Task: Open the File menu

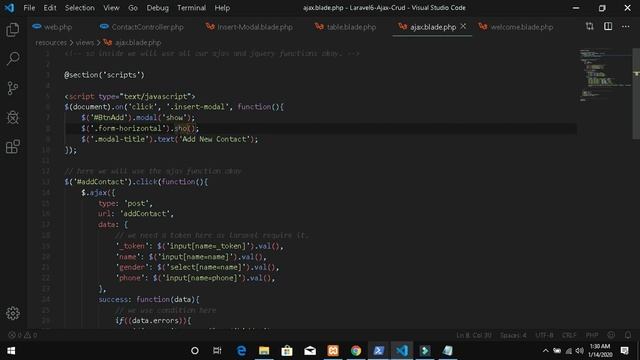Action: tap(29, 8)
